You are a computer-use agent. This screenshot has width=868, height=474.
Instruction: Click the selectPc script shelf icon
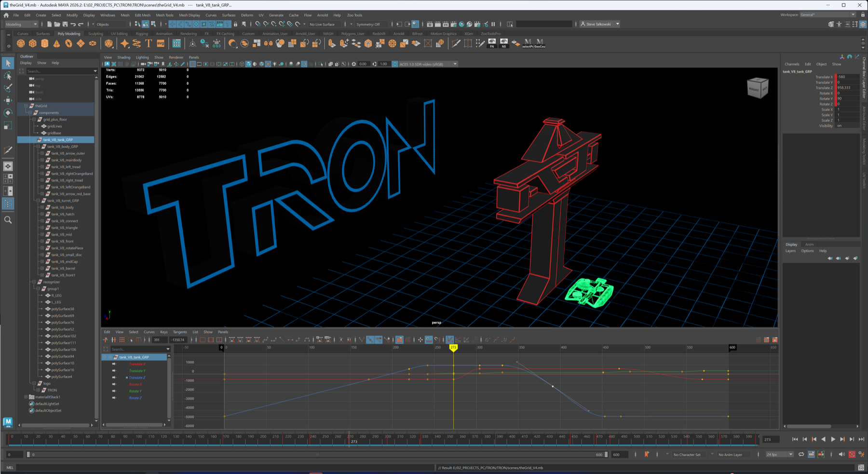point(528,43)
